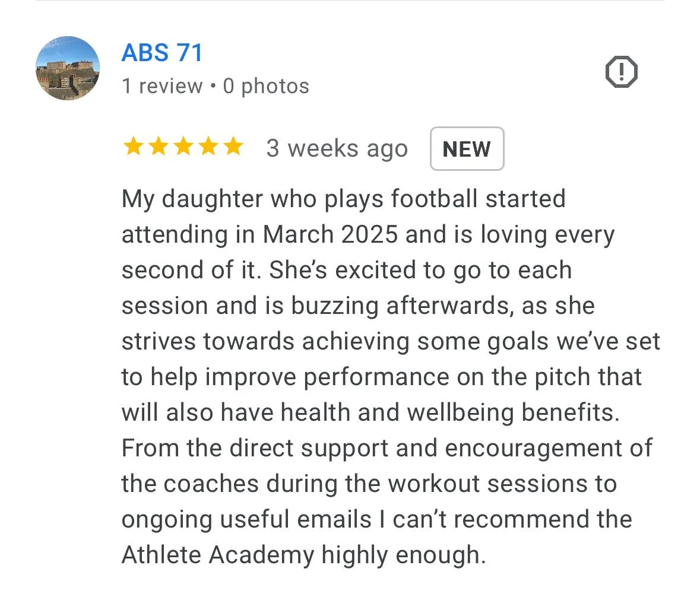Open the reviewer's profile picture
The image size is (700, 597).
68,68
